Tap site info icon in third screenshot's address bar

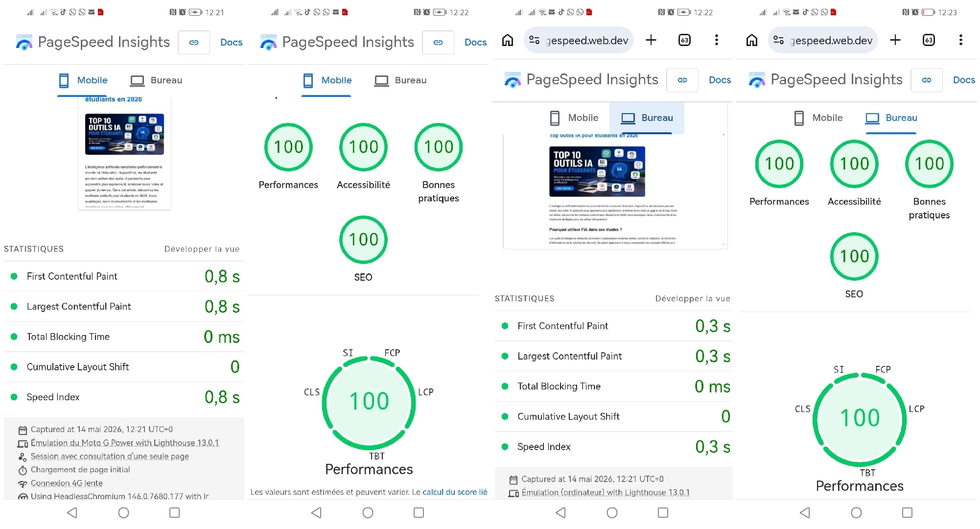click(534, 40)
